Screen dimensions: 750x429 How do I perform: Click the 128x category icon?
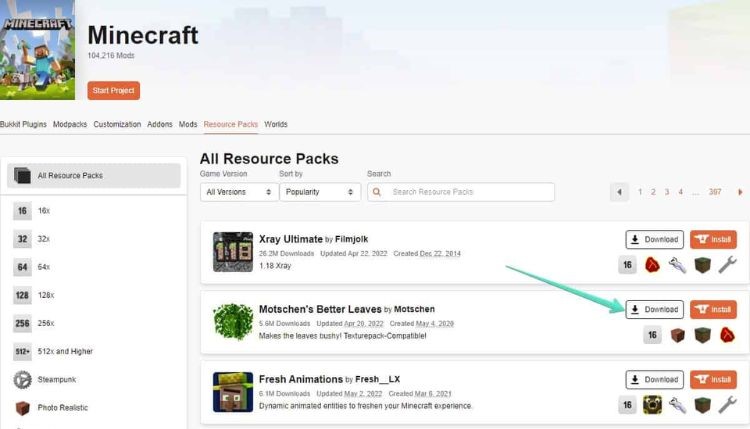tap(22, 295)
